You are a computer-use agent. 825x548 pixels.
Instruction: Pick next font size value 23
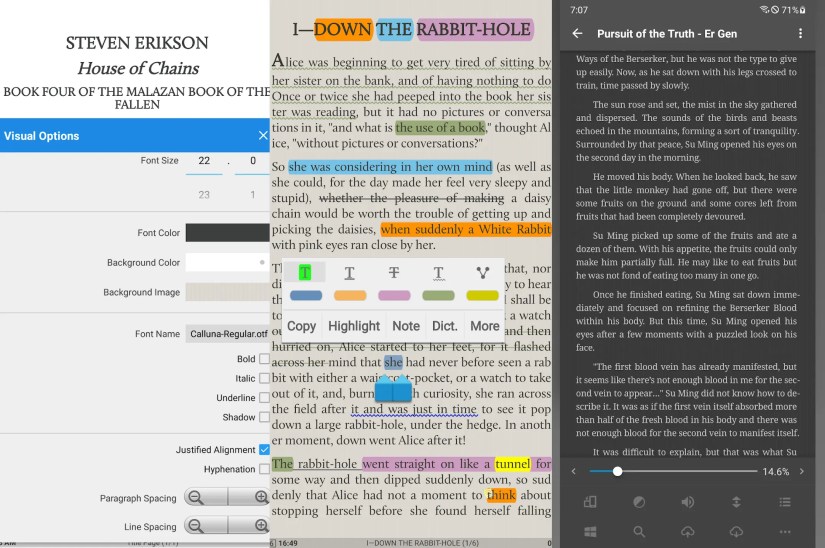click(204, 195)
